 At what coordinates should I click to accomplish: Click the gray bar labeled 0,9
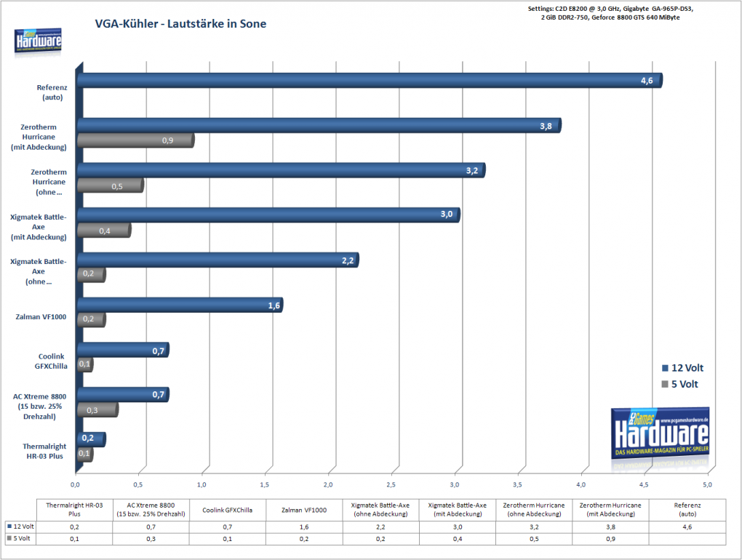click(135, 140)
